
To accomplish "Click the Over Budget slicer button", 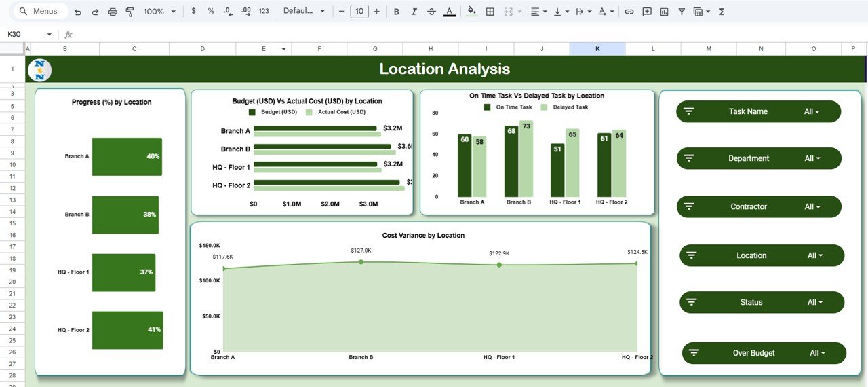I will 764,353.
